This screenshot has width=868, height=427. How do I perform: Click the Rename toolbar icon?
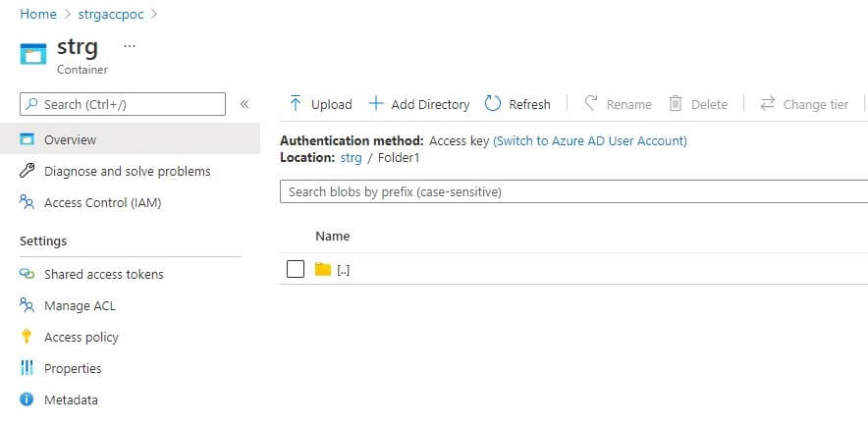(x=591, y=104)
